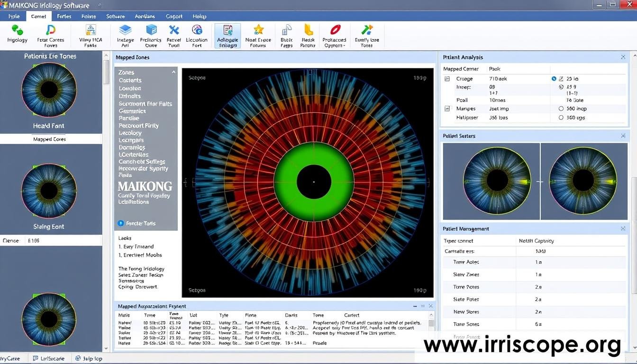Open the Free Cores Foves tool
This screenshot has width=637, height=364.
[x=50, y=33]
